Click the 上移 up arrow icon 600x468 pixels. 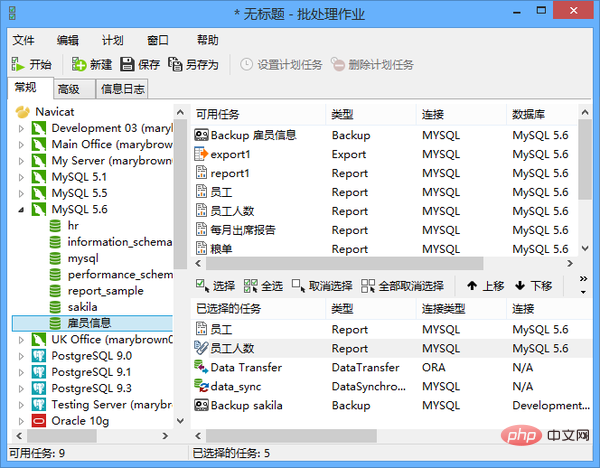coord(472,285)
